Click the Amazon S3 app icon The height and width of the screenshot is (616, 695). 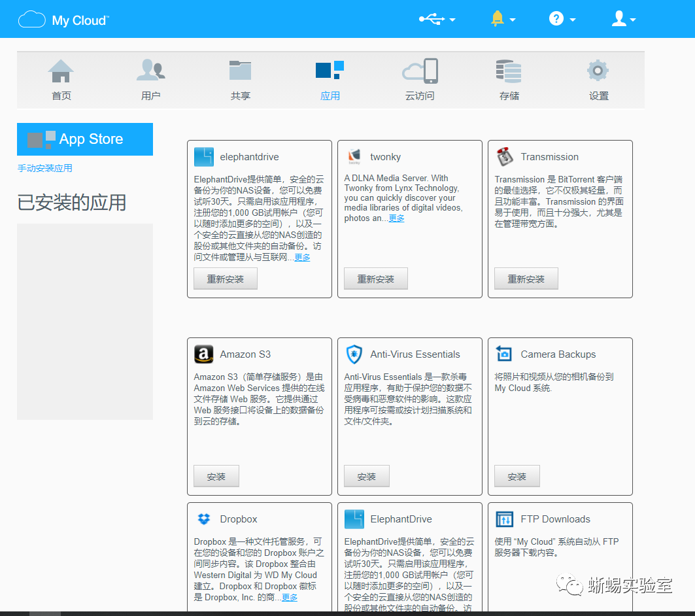(x=204, y=354)
